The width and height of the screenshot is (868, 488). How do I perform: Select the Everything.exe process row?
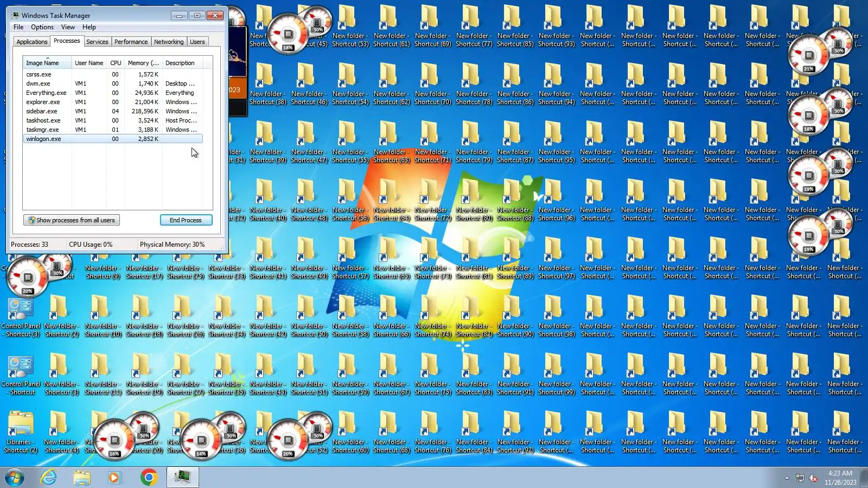click(x=113, y=93)
